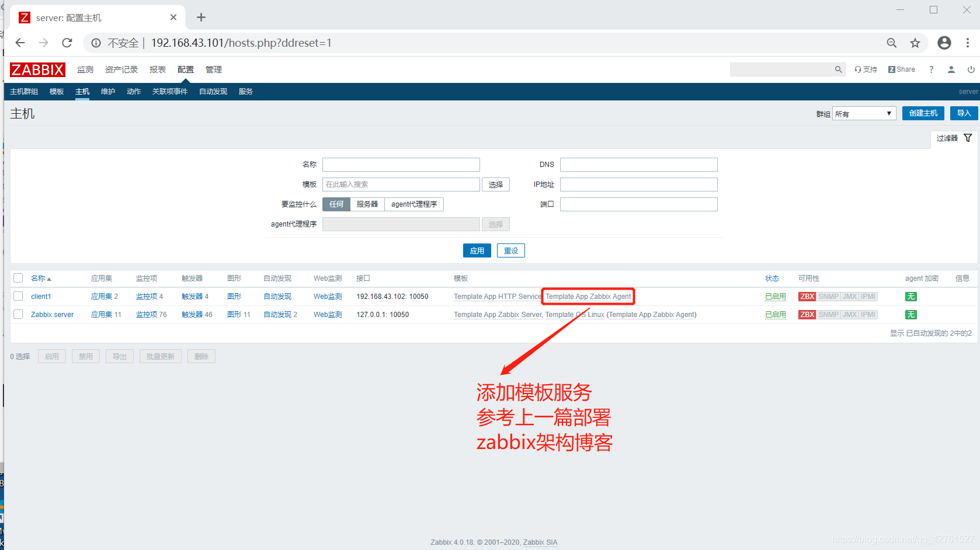Open the client1 host link
Image resolution: width=980 pixels, height=550 pixels.
[x=41, y=297]
